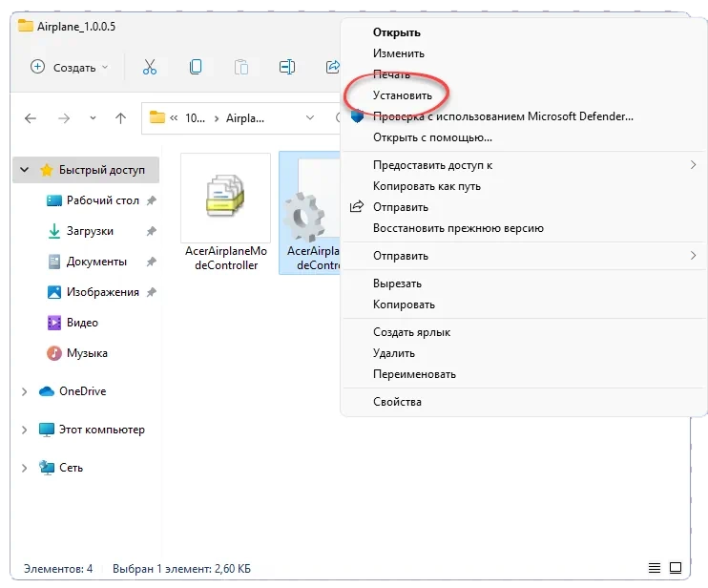Click the pin icon next to Загрузки
This screenshot has width=708, height=588.
152,231
